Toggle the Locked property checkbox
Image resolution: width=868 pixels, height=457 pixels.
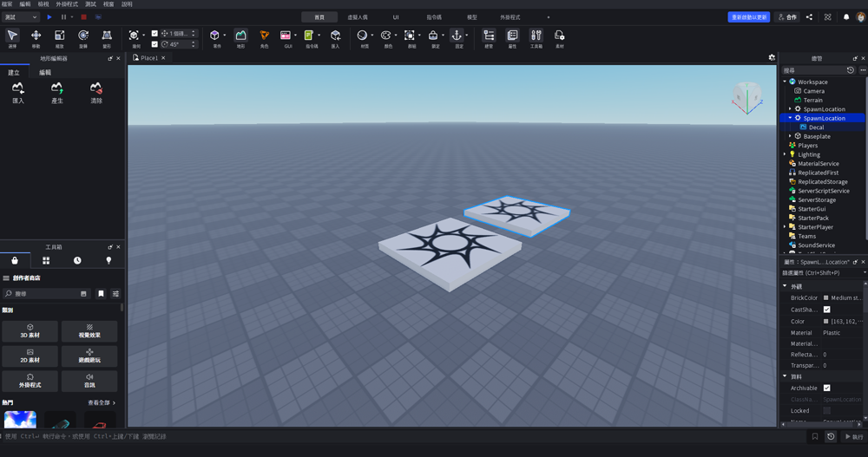pyautogui.click(x=826, y=410)
